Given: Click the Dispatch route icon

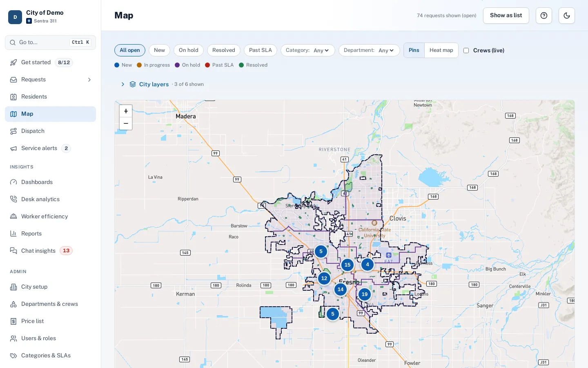Looking at the screenshot, I should coord(13,131).
